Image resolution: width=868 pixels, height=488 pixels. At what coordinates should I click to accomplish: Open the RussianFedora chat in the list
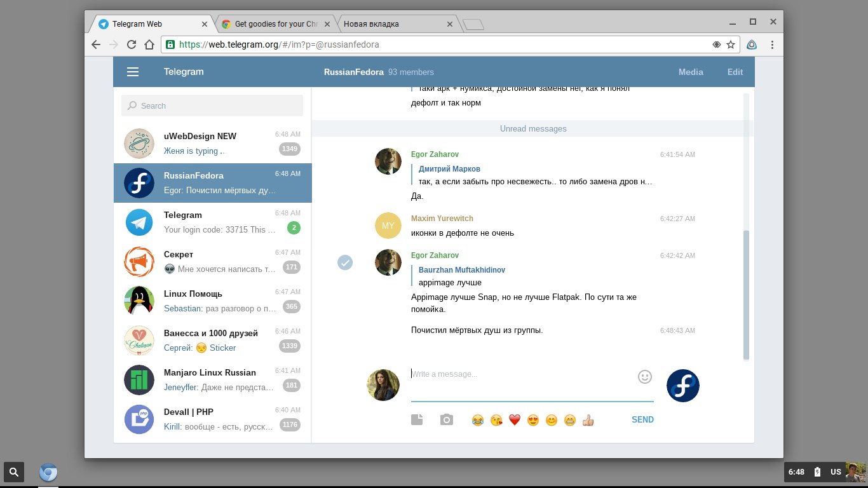click(x=212, y=183)
